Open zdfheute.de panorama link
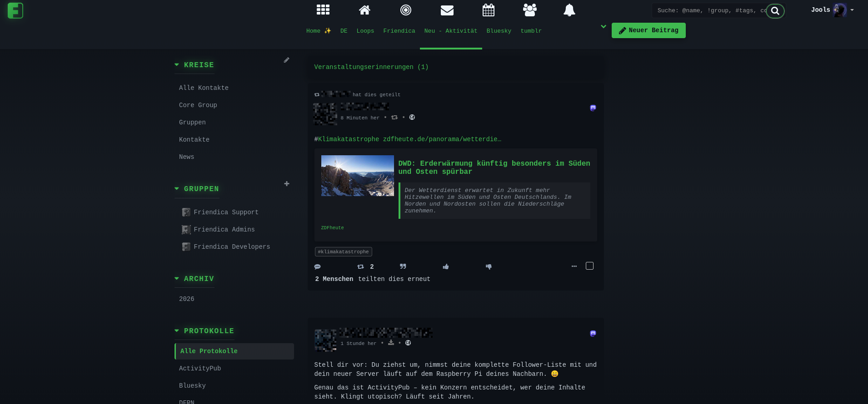The height and width of the screenshot is (404, 868). point(442,139)
